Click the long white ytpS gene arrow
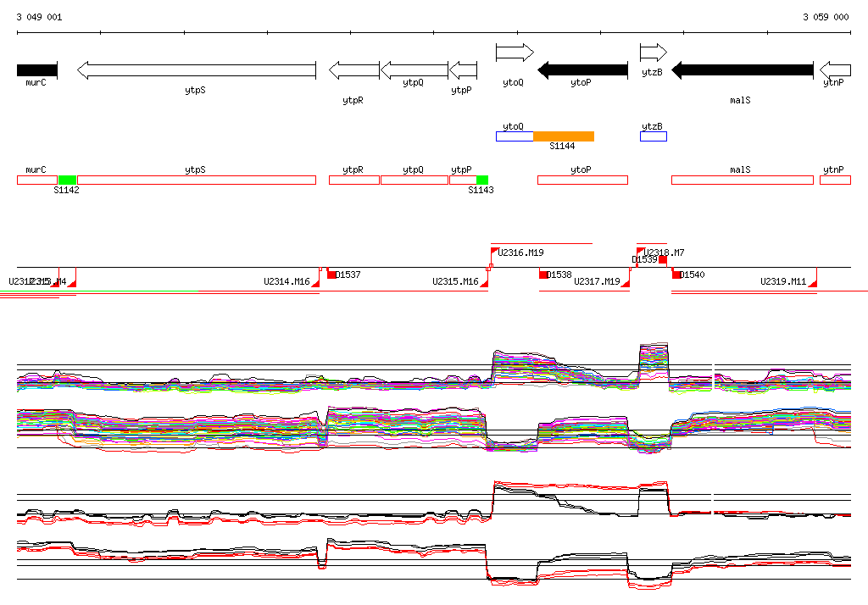The image size is (868, 605). point(197,70)
